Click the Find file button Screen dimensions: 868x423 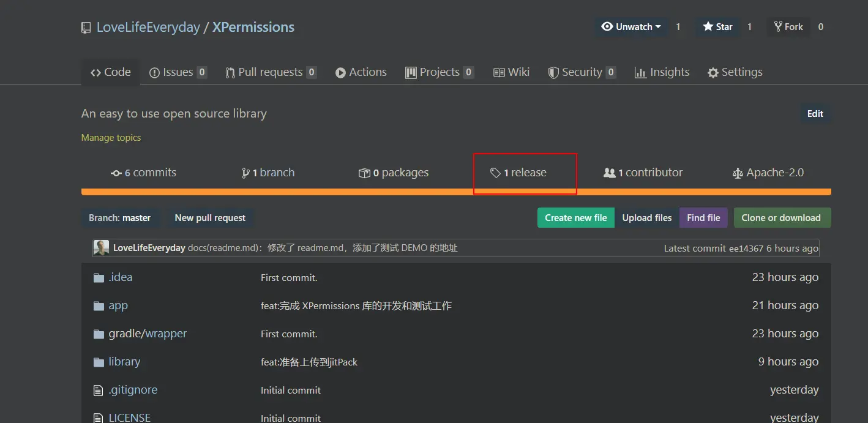pyautogui.click(x=703, y=218)
